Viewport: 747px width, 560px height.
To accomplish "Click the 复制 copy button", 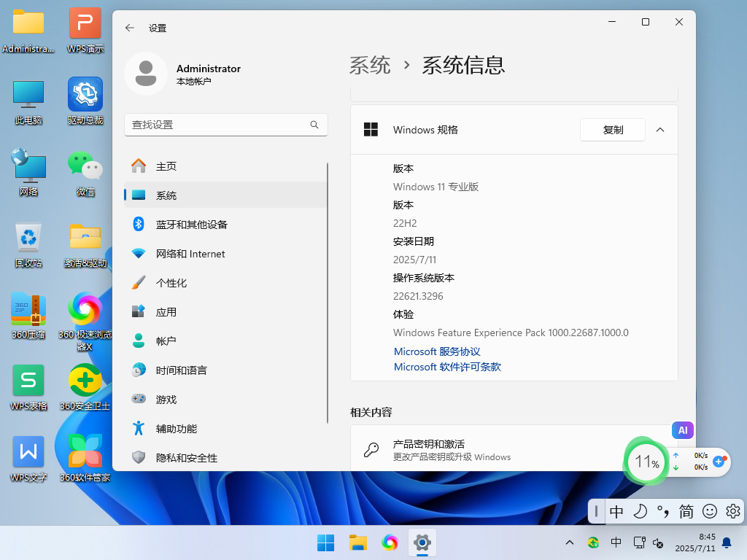I will pyautogui.click(x=613, y=130).
